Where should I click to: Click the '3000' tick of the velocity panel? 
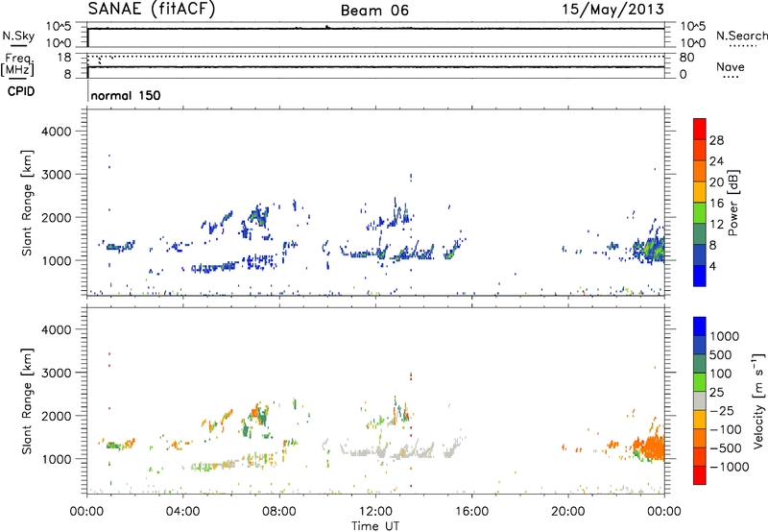tap(56, 373)
